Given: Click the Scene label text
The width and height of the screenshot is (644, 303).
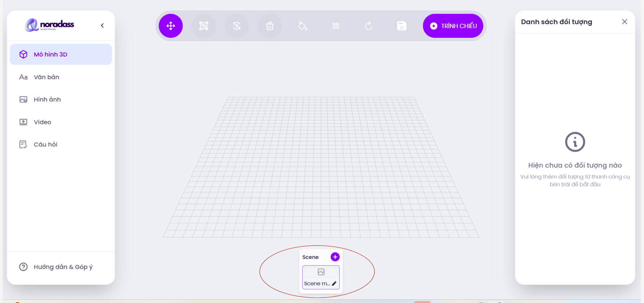Looking at the screenshot, I should point(310,257).
